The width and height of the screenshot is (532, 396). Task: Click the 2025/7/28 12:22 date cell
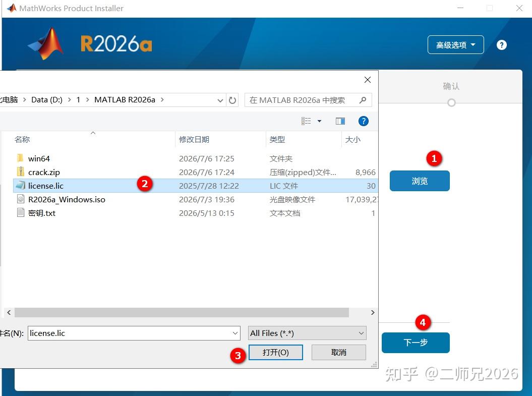coord(209,186)
